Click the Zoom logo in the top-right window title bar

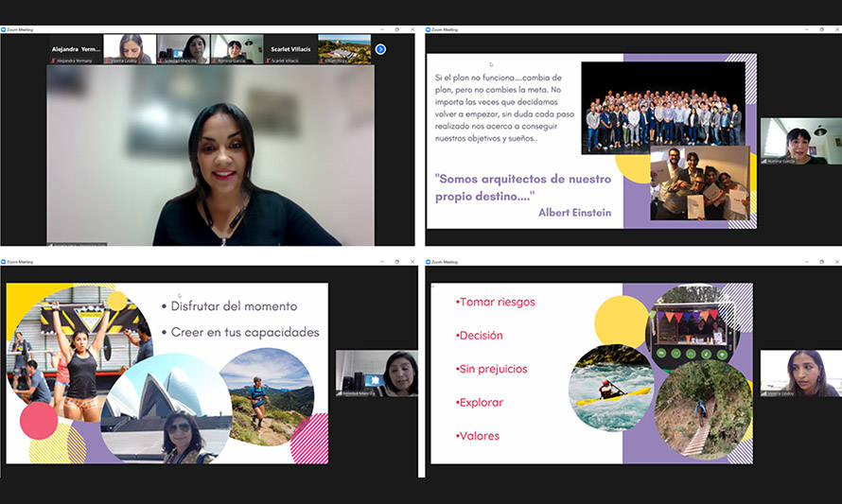tap(428, 29)
